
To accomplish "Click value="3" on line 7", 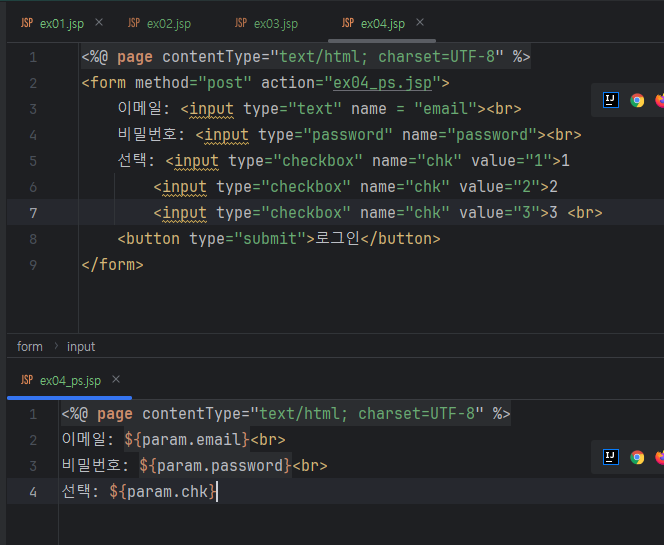I will pyautogui.click(x=500, y=213).
